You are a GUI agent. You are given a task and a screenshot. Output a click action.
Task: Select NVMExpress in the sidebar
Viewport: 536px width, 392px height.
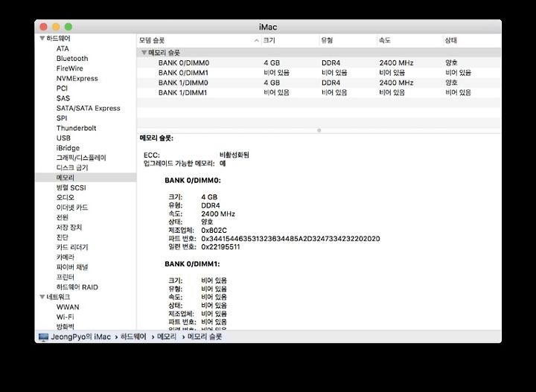pos(77,78)
